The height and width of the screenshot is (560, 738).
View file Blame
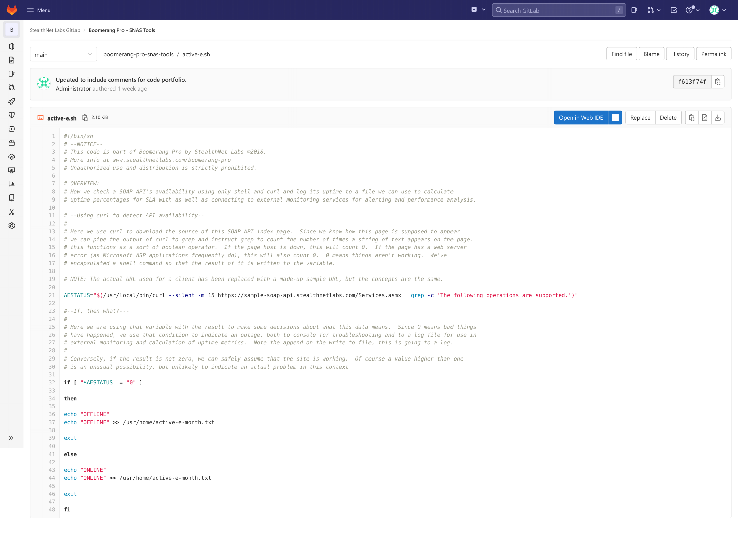[651, 54]
